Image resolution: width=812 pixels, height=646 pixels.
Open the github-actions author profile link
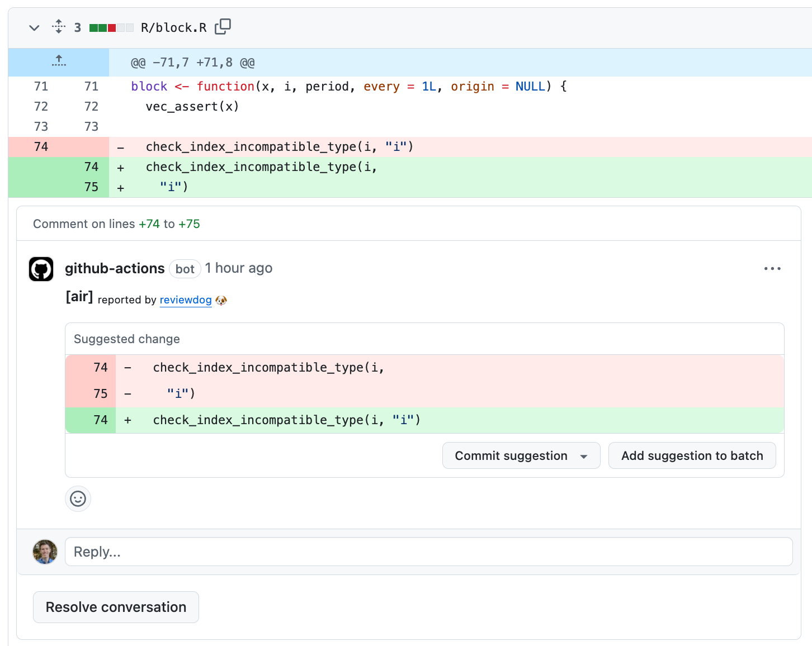click(115, 269)
